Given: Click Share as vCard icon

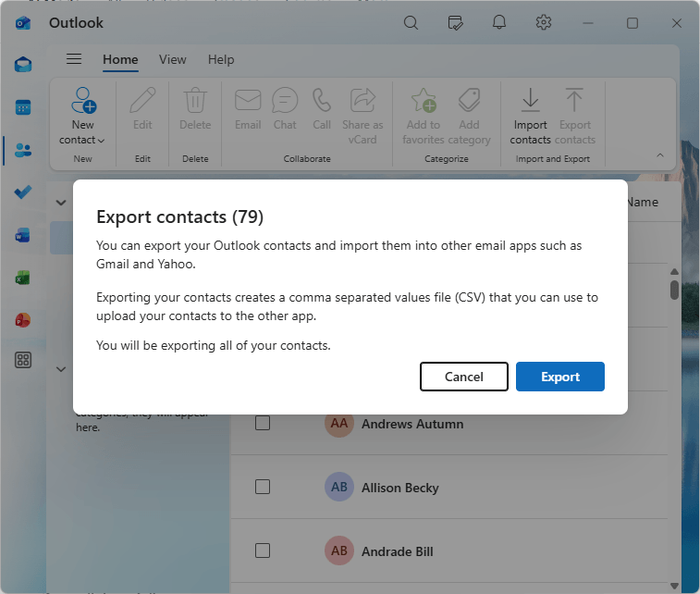Looking at the screenshot, I should pos(362,100).
